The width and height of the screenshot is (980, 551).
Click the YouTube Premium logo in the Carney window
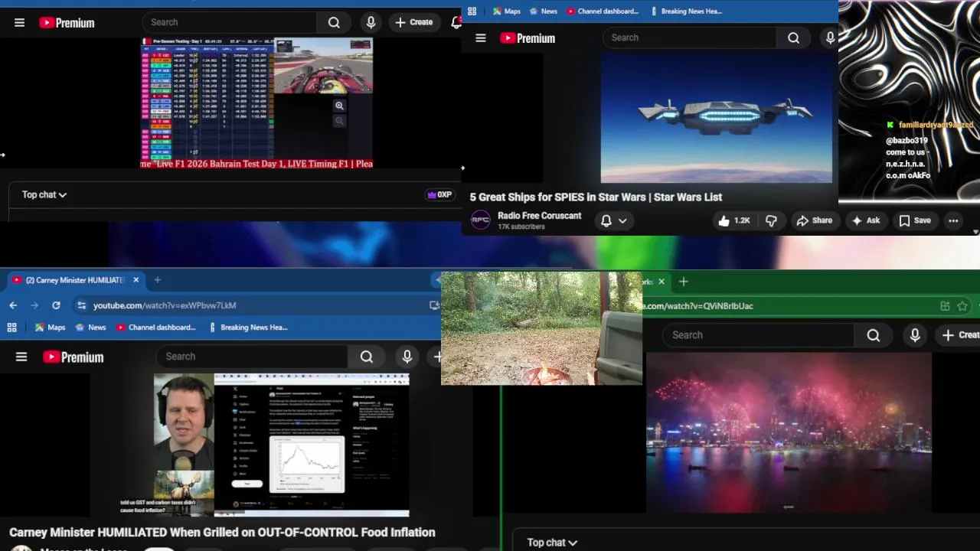pos(73,357)
